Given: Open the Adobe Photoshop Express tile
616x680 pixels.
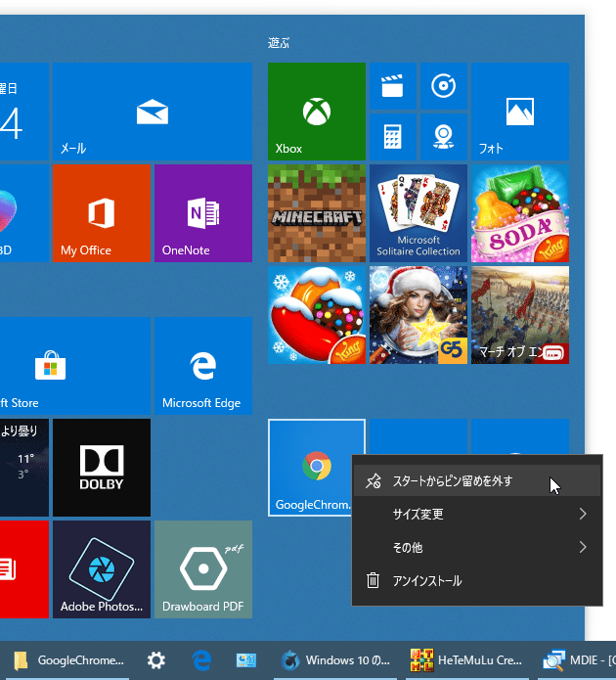Looking at the screenshot, I should click(x=102, y=569).
